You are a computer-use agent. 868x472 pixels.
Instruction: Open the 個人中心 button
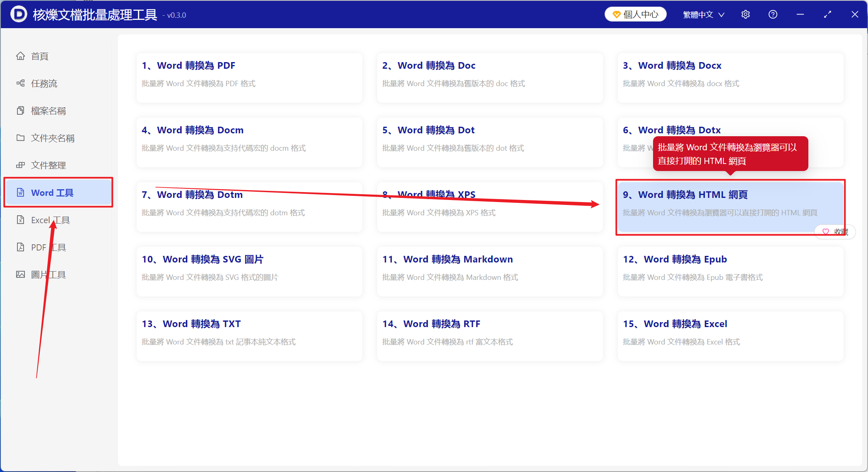click(635, 14)
